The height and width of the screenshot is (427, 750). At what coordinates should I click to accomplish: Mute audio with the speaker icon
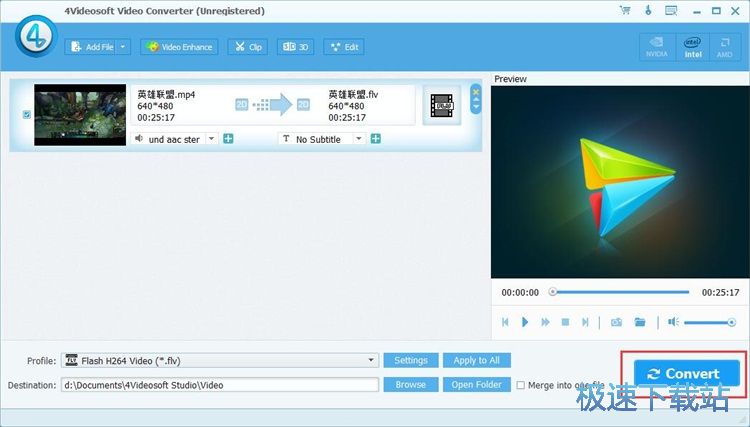coord(673,322)
